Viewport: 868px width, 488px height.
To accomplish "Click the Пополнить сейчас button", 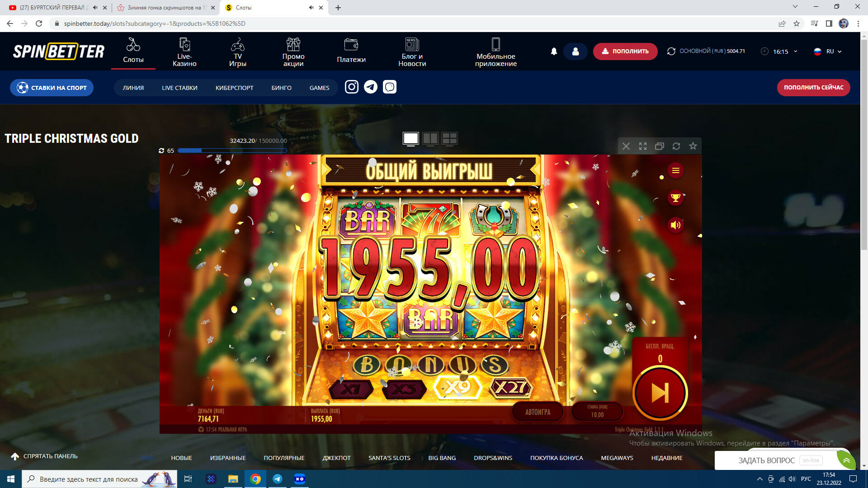I will [813, 88].
